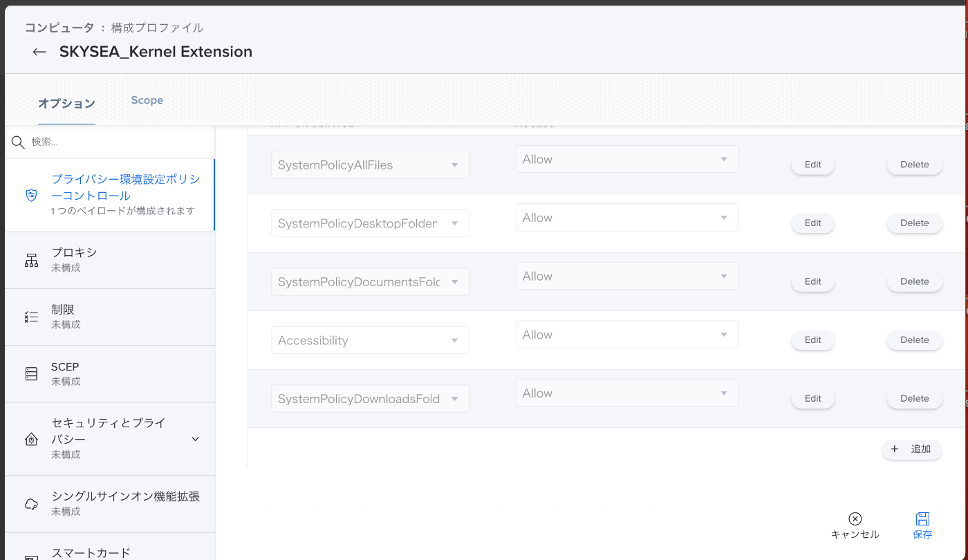The height and width of the screenshot is (560, 968).
Task: Click '1 つのペイロードが構成されます' text
Action: coord(123,211)
